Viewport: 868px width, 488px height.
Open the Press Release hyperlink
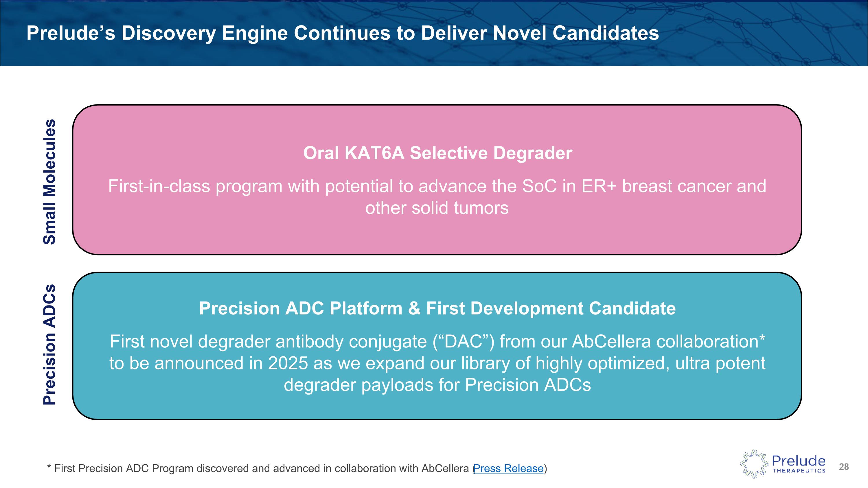click(x=508, y=468)
